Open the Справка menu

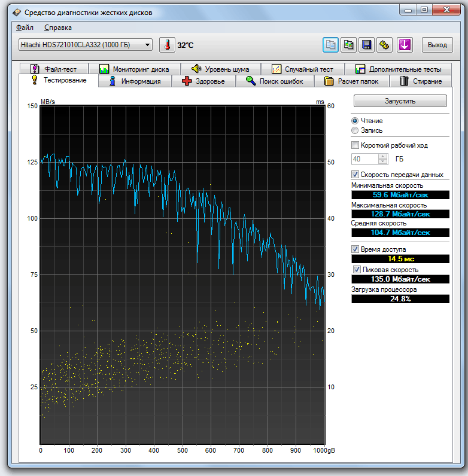58,28
